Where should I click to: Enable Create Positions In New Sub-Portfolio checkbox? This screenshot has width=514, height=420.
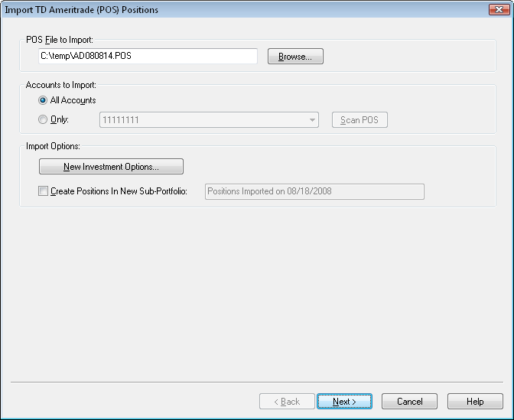44,191
